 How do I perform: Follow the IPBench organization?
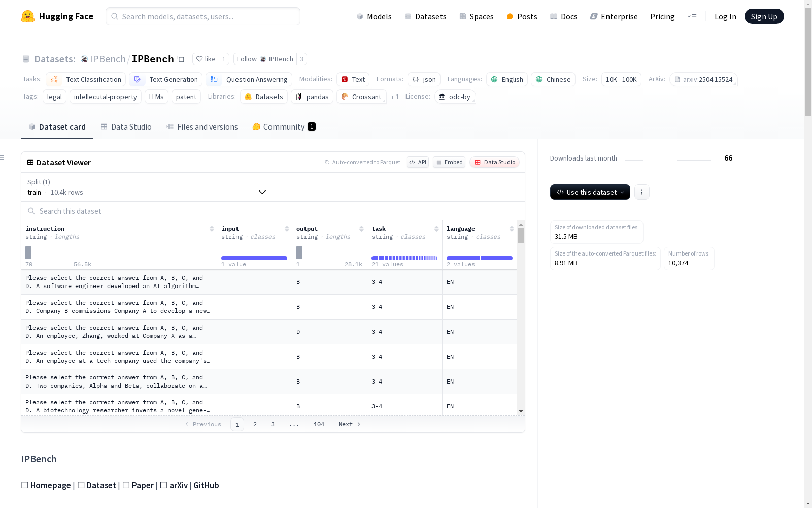pyautogui.click(x=265, y=59)
